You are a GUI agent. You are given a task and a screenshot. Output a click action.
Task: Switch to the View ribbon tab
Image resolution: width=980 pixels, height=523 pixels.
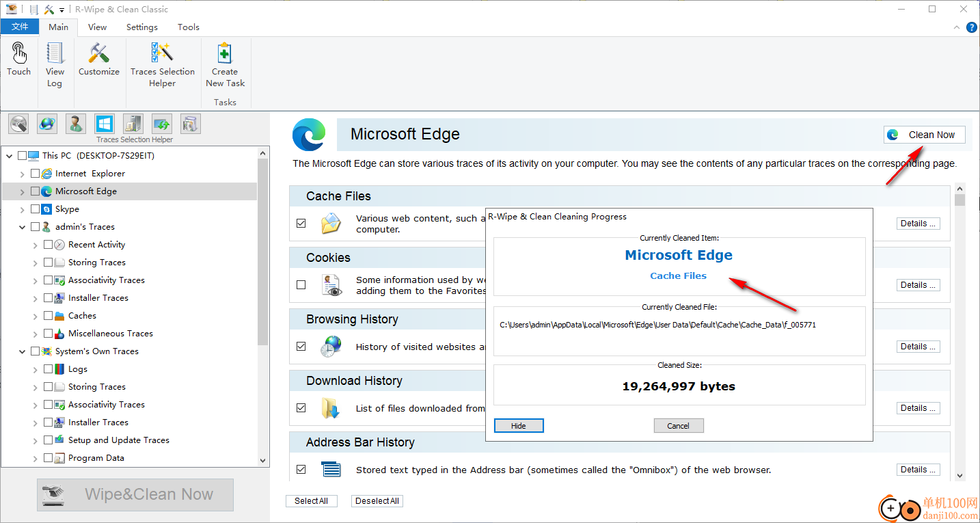pos(98,27)
